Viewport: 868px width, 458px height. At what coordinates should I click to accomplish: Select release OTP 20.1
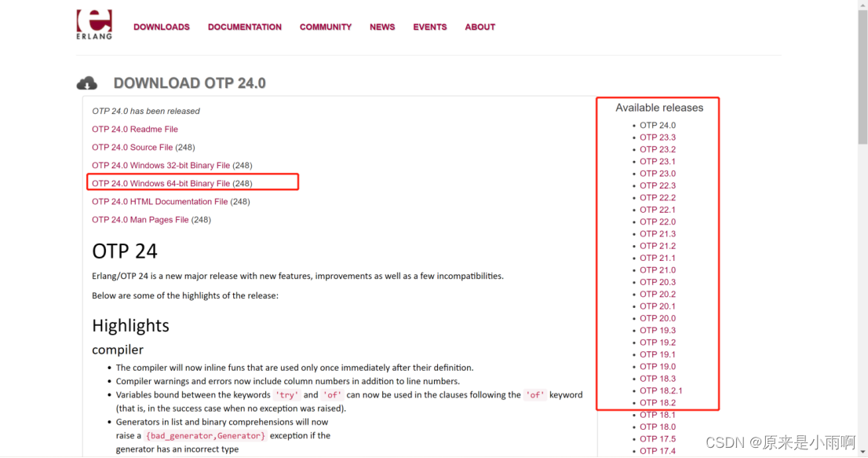coord(658,306)
